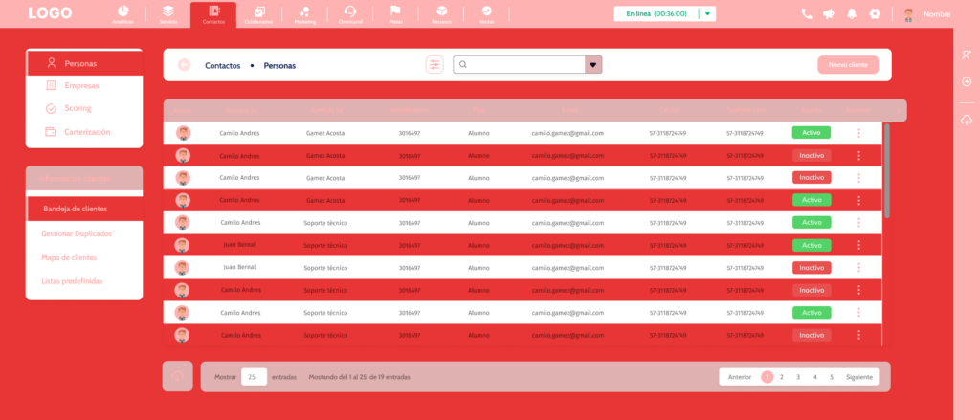Open the Omnicanal headset icon
The image size is (980, 420).
tap(350, 13)
